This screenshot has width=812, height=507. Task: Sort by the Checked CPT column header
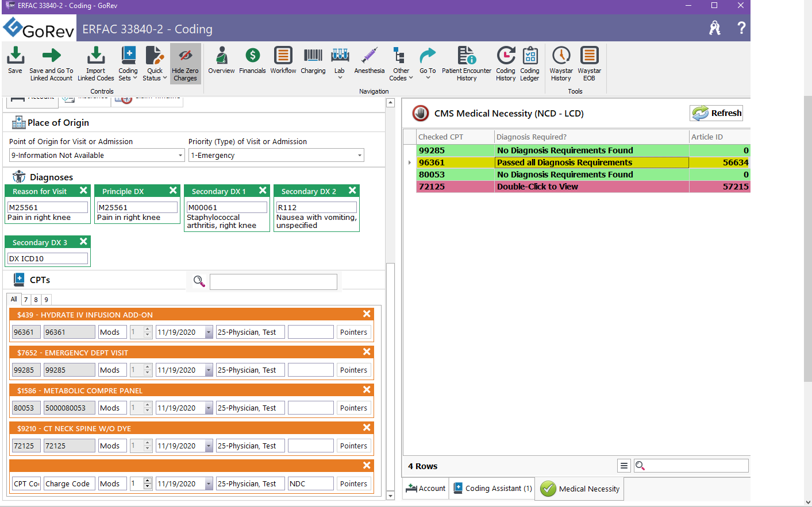click(456, 137)
